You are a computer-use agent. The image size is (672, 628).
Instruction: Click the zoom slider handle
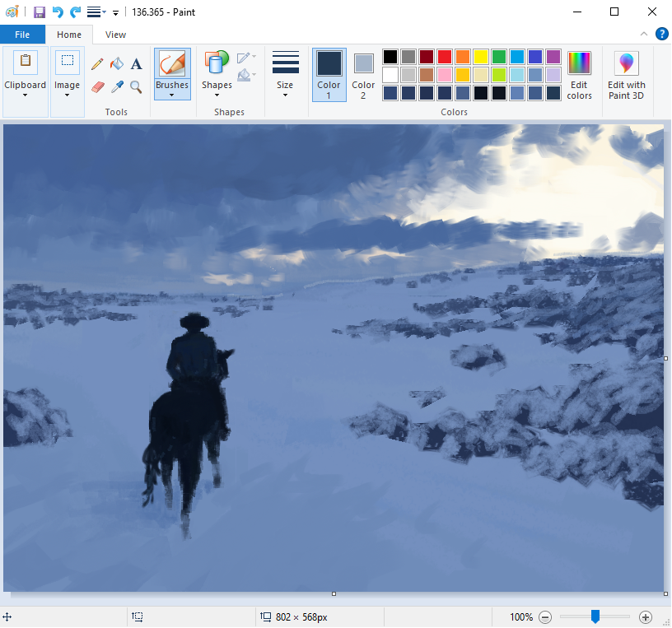(x=595, y=616)
